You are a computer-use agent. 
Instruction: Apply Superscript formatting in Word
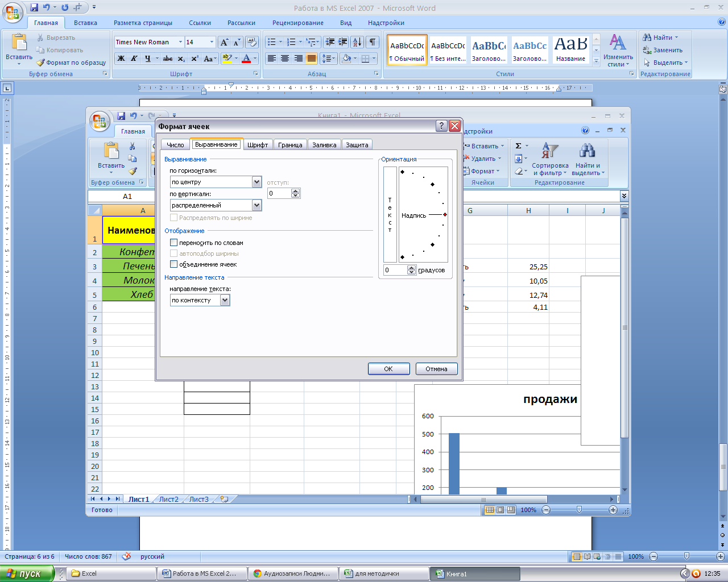[195, 59]
